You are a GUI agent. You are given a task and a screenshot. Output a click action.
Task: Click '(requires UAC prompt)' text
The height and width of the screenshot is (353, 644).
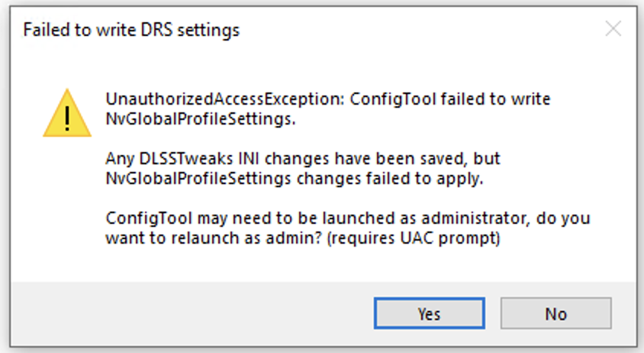pyautogui.click(x=413, y=238)
